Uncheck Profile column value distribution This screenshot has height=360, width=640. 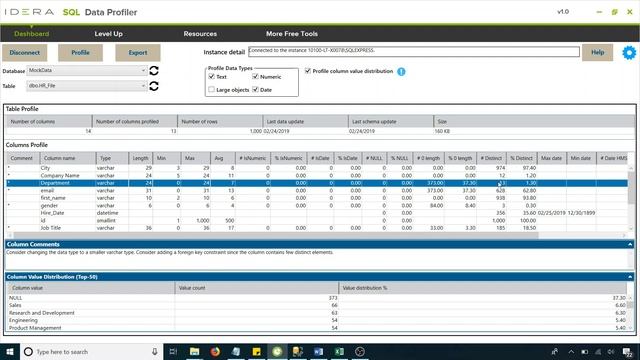[308, 71]
